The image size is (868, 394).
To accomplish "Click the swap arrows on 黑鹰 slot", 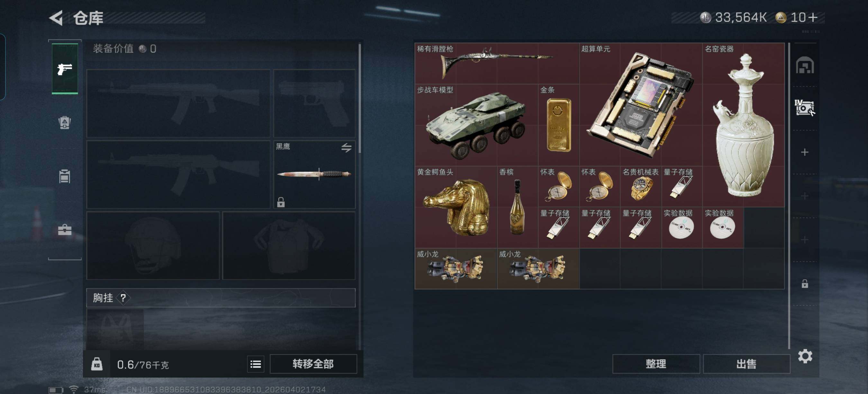I will pos(346,147).
